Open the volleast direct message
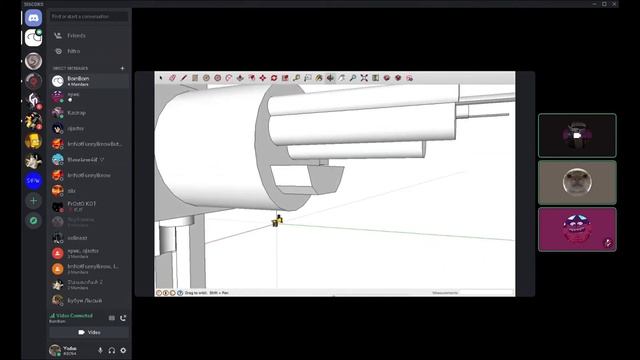Image resolution: width=640 pixels, height=360 pixels. (89, 238)
